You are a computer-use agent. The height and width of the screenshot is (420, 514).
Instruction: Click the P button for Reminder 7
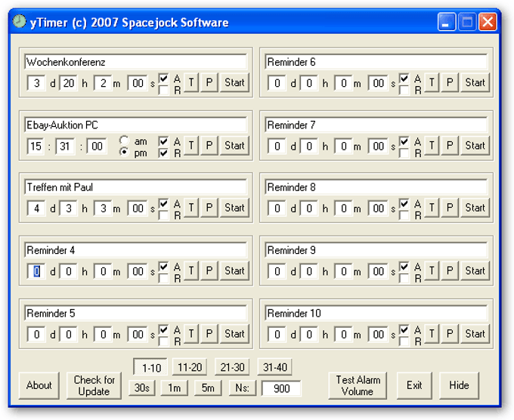click(450, 146)
